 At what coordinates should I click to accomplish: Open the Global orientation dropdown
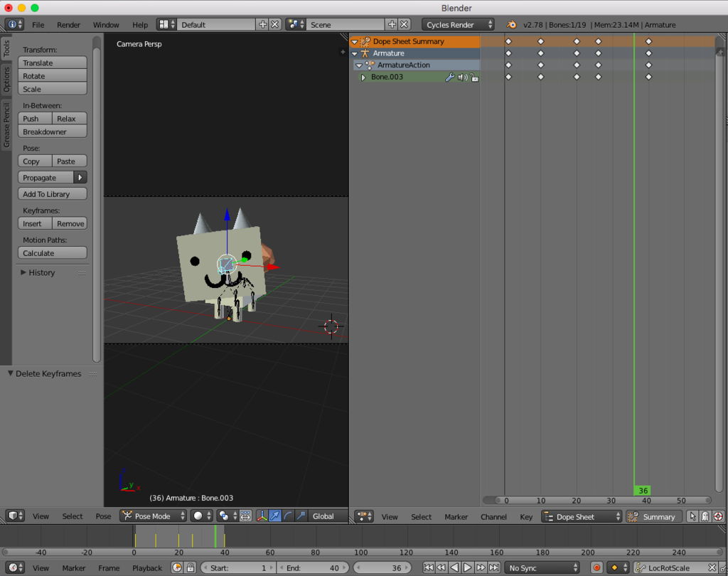[x=328, y=516]
